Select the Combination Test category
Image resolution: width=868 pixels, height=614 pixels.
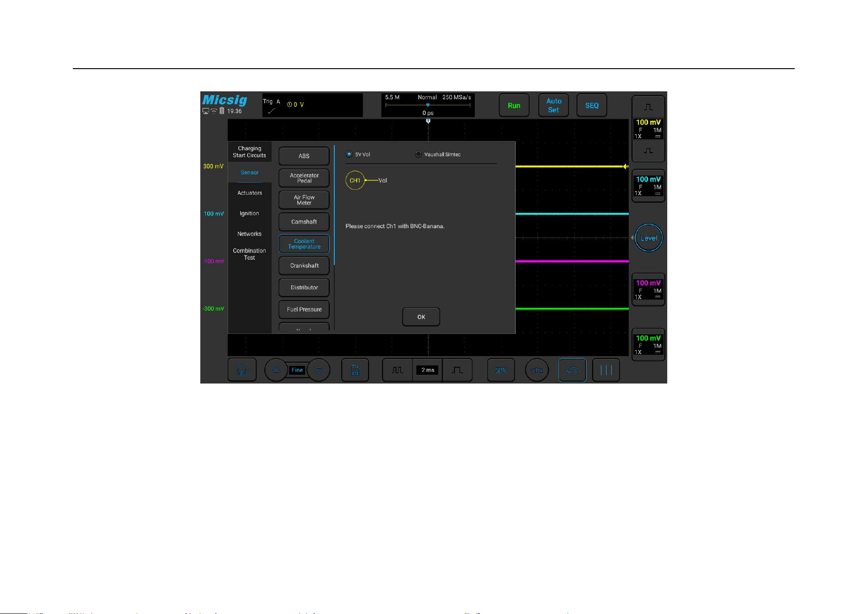249,254
